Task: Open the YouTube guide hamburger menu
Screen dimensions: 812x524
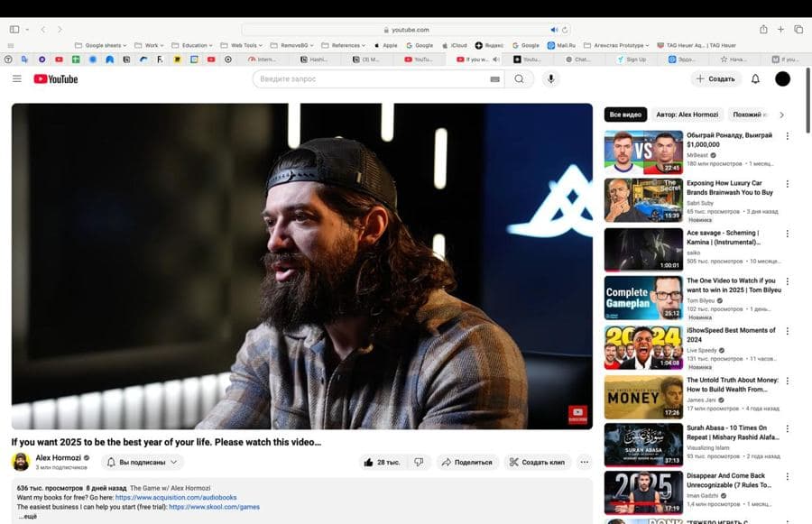Action: pyautogui.click(x=17, y=78)
